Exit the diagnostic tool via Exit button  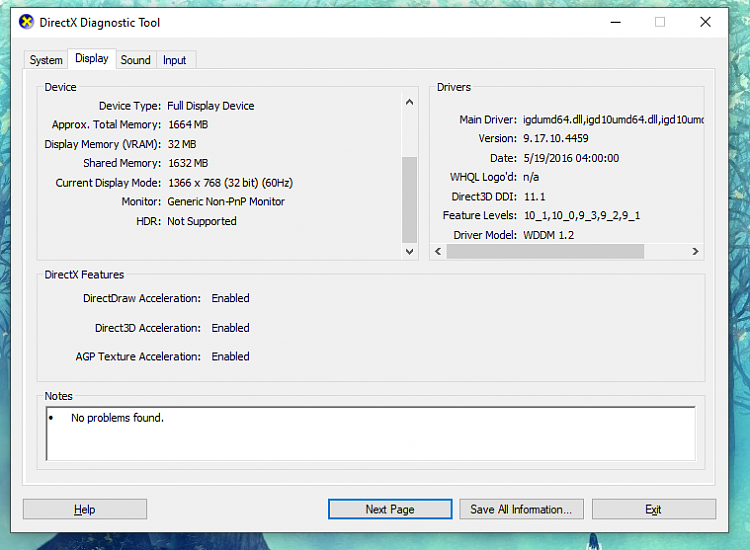tap(653, 509)
